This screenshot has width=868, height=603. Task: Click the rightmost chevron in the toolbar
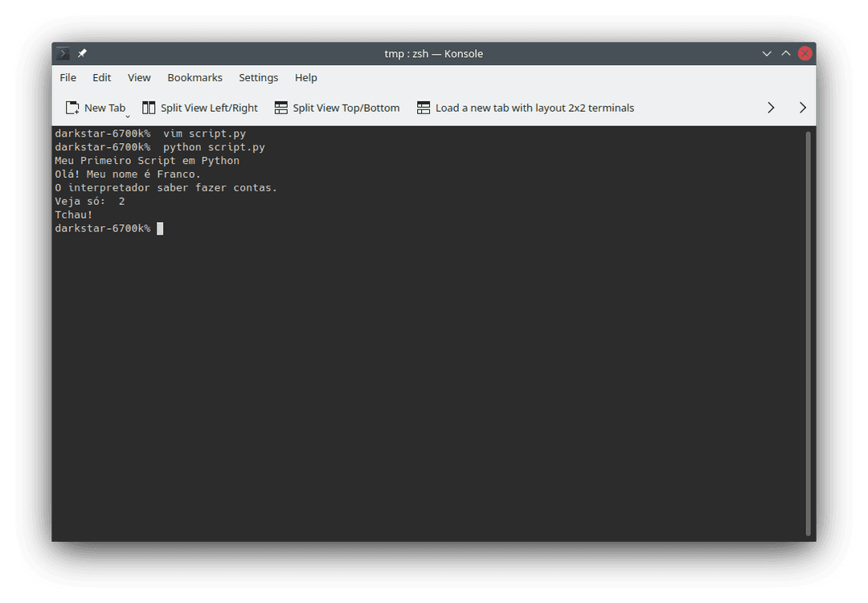click(x=801, y=106)
